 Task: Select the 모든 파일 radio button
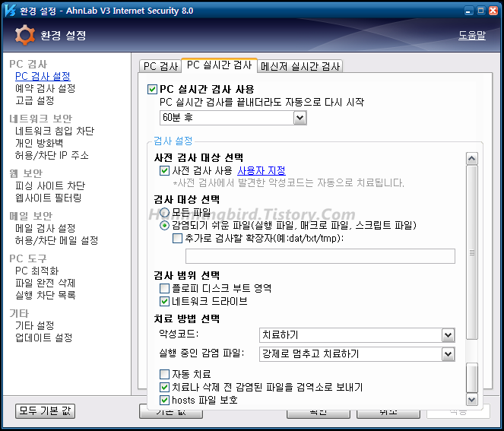[x=165, y=212]
